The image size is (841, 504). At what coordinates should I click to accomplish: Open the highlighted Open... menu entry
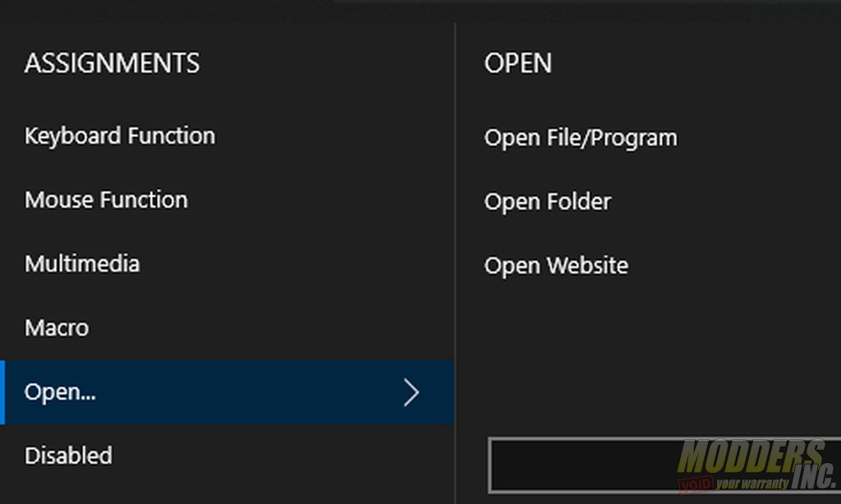pyautogui.click(x=227, y=392)
